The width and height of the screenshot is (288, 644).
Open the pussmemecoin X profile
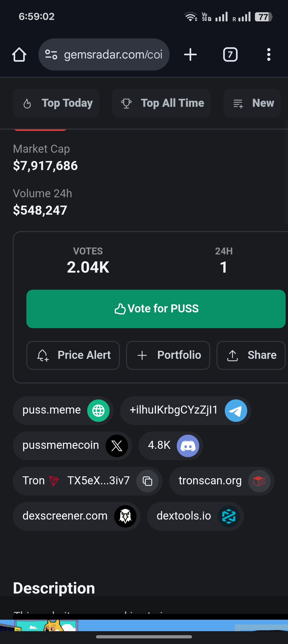coord(72,446)
